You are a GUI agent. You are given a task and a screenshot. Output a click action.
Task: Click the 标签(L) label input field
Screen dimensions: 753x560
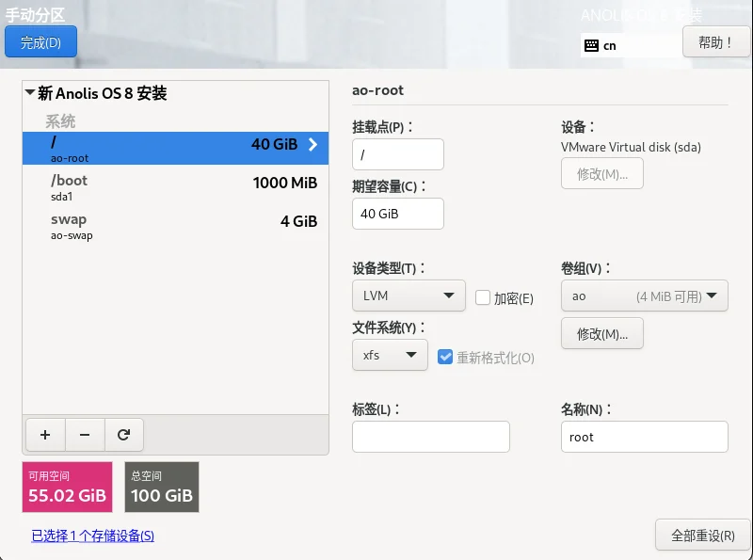tap(431, 437)
